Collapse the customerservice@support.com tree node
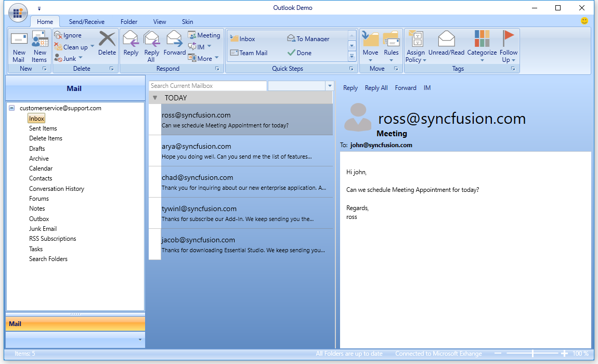The image size is (598, 364). (12, 108)
